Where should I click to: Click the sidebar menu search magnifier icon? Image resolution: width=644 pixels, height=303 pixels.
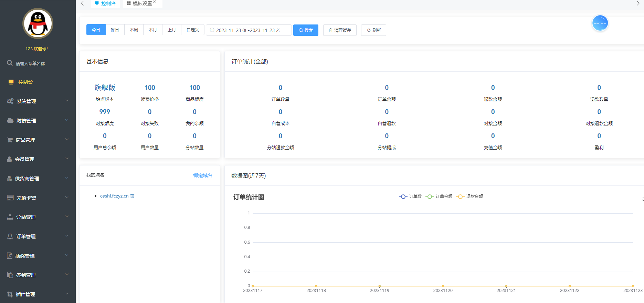point(10,63)
